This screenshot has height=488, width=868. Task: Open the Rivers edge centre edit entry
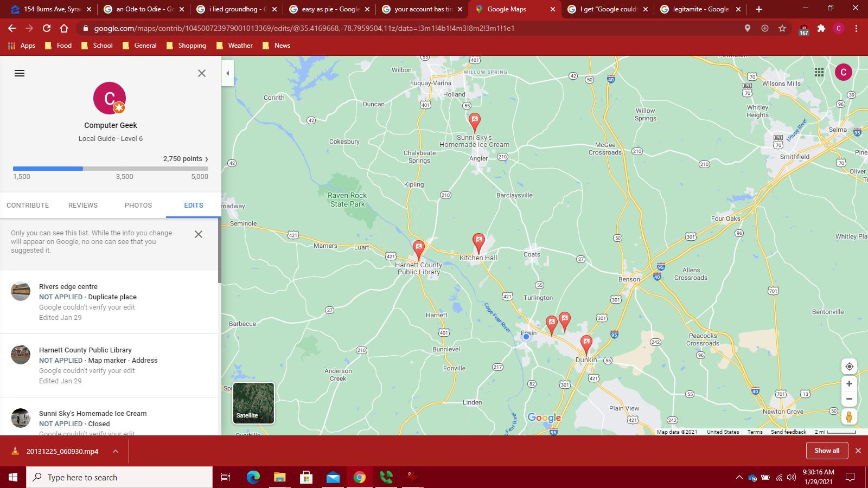(109, 302)
